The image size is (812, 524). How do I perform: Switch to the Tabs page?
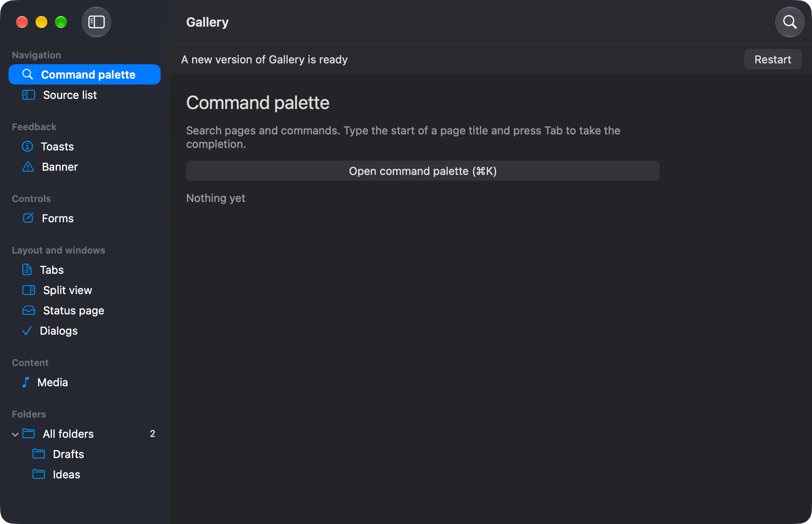[85, 270]
